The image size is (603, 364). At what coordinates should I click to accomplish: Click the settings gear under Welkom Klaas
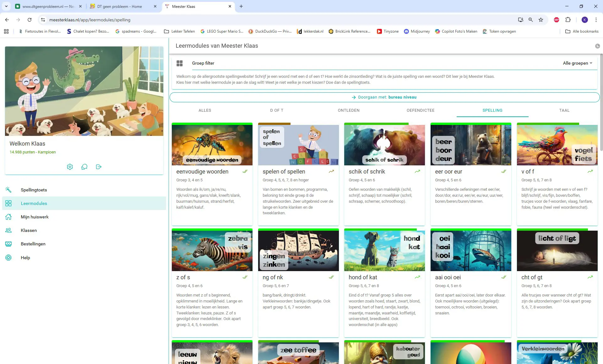(70, 167)
